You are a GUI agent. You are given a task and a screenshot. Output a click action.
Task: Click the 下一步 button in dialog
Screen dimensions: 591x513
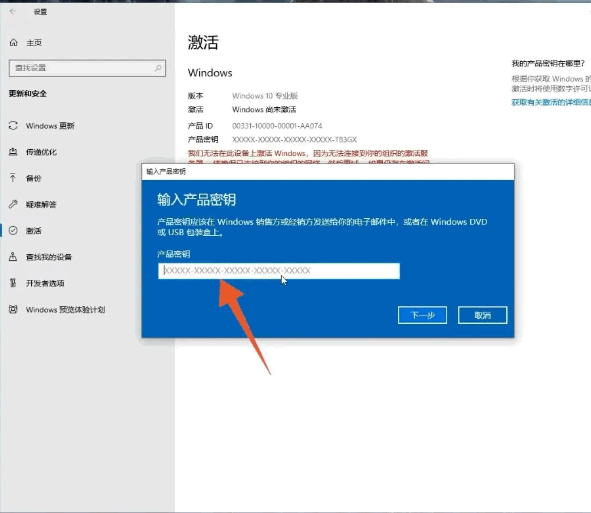[x=422, y=315]
